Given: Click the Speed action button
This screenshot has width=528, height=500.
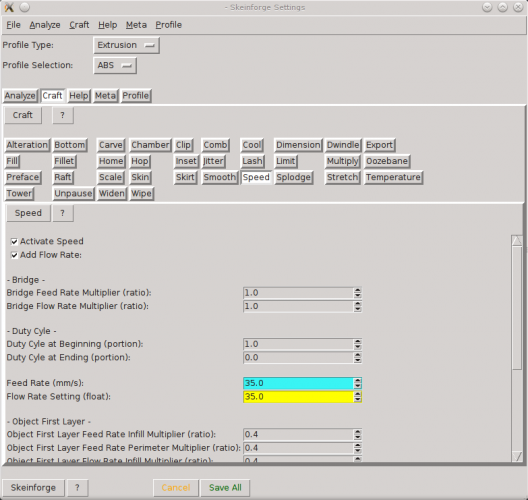Looking at the screenshot, I should click(x=28, y=213).
